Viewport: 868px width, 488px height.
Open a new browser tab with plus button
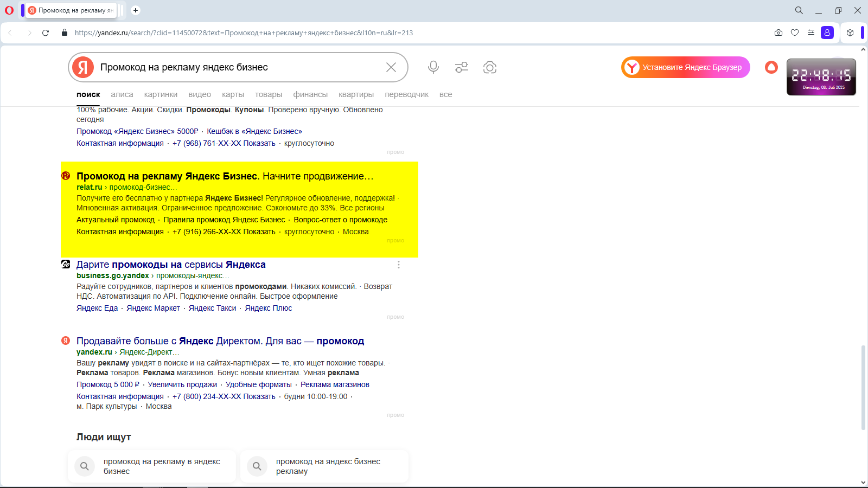[136, 10]
